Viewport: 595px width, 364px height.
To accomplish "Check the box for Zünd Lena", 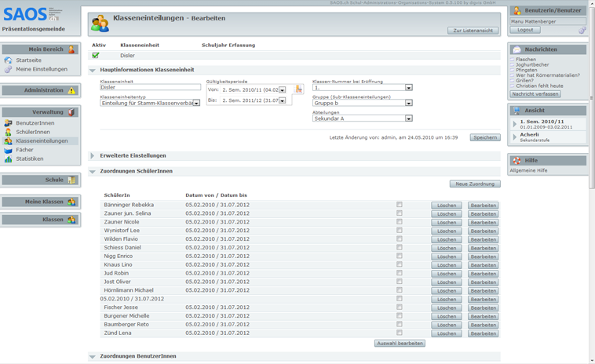I will tap(400, 333).
